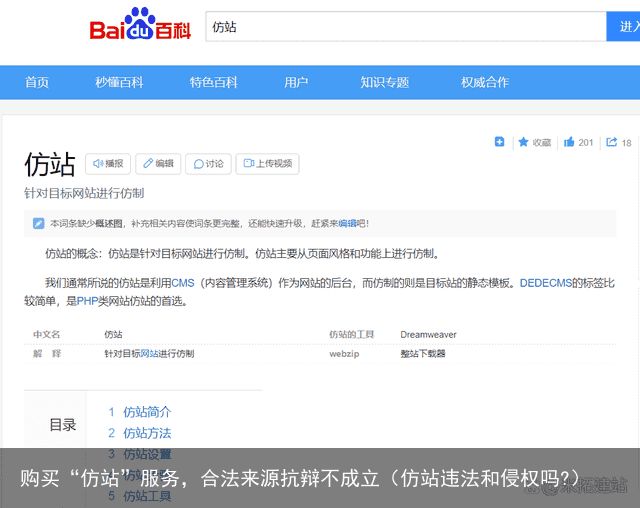Open the PHP hyperlink
This screenshot has width=640, height=508.
pyautogui.click(x=87, y=301)
